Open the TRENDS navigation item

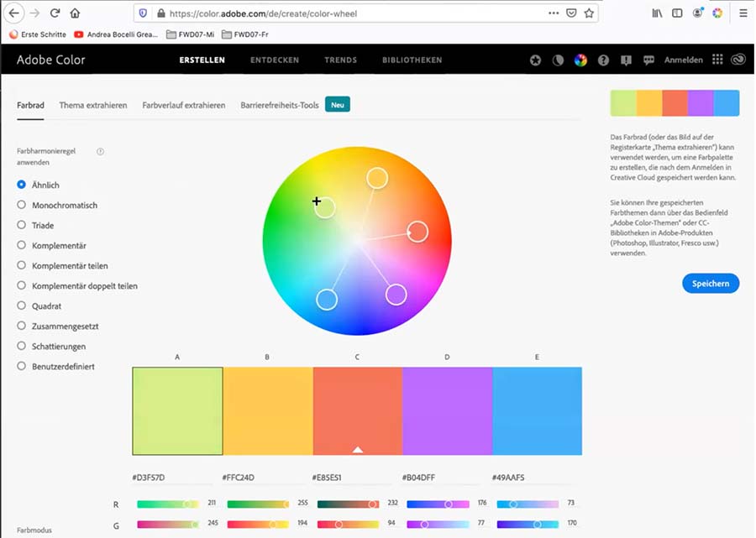point(340,60)
